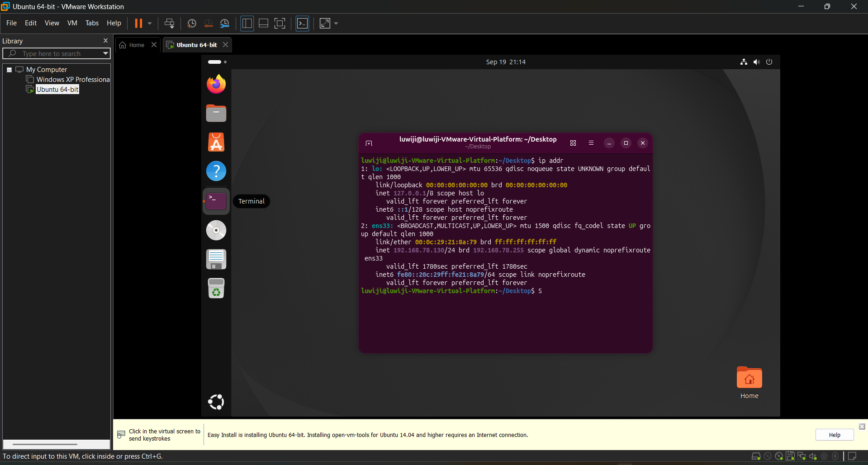
Task: Click the Terminal icon in the dock
Action: [x=216, y=201]
